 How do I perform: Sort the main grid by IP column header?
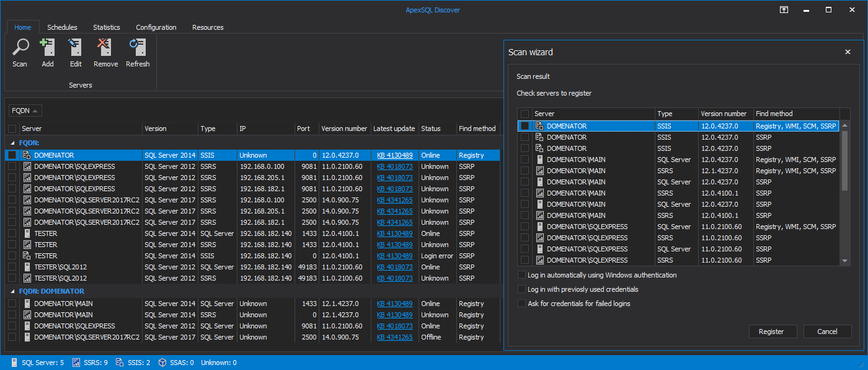[x=265, y=129]
